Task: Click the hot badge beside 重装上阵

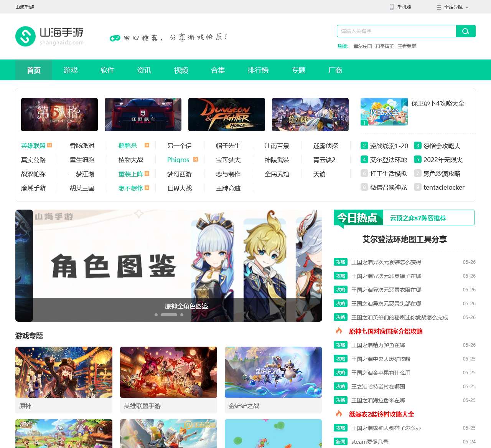Action: (147, 174)
